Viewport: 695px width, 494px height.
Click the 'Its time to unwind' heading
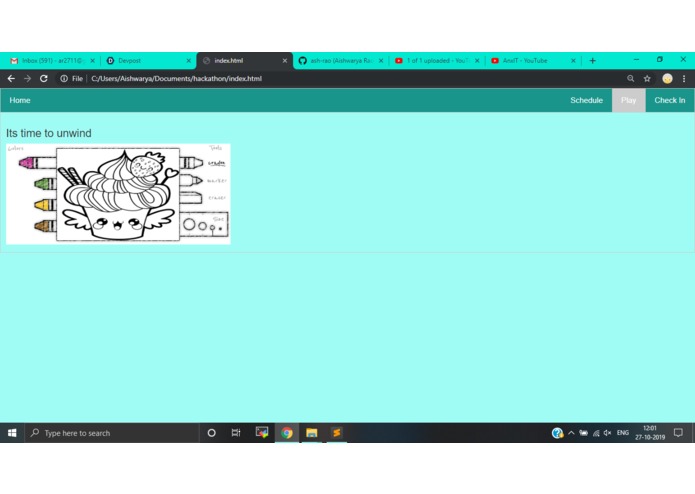49,133
